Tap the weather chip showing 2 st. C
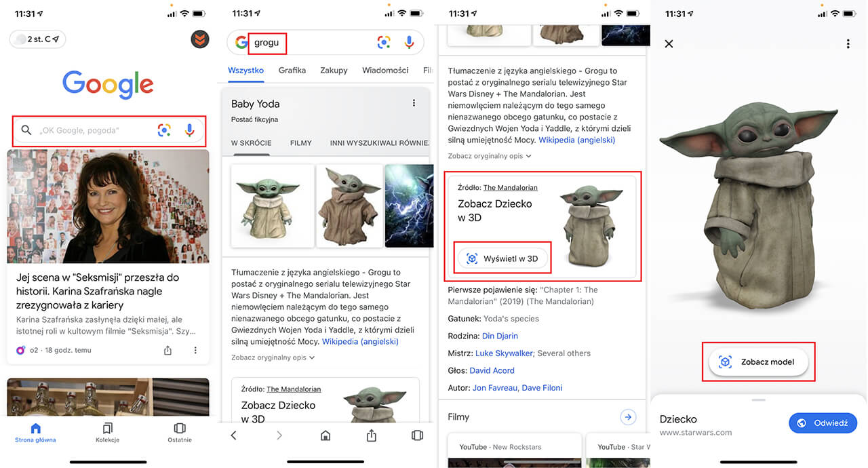The height and width of the screenshot is (468, 868). click(38, 39)
